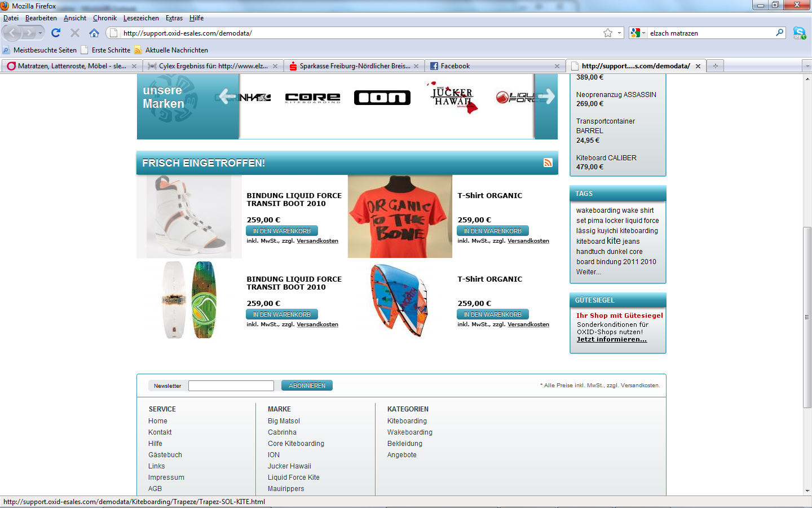Expand the URL bar history dropdown
Viewport: 812px width, 508px height.
click(619, 33)
